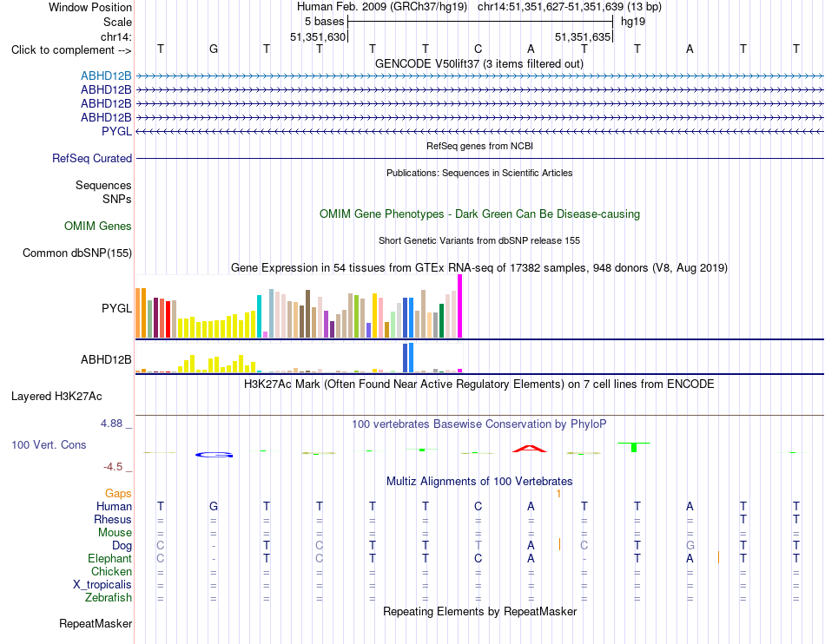The width and height of the screenshot is (825, 644).
Task: Click the red A PhyloP conservation logo
Action: point(530,449)
